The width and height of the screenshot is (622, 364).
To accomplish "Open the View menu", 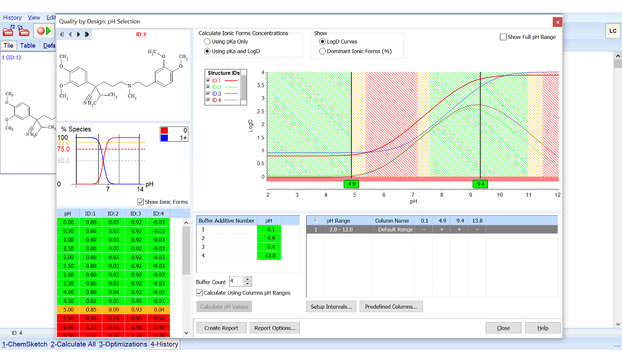I will 34,17.
